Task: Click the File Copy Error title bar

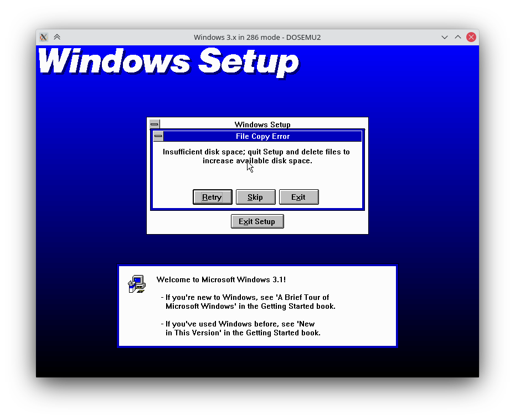Action: pyautogui.click(x=262, y=136)
